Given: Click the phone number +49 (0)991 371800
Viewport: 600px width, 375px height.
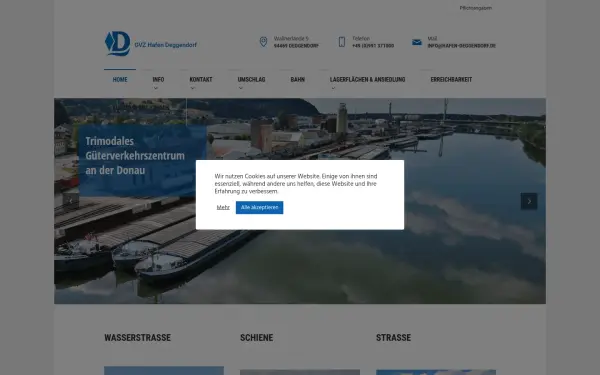Looking at the screenshot, I should coord(373,46).
